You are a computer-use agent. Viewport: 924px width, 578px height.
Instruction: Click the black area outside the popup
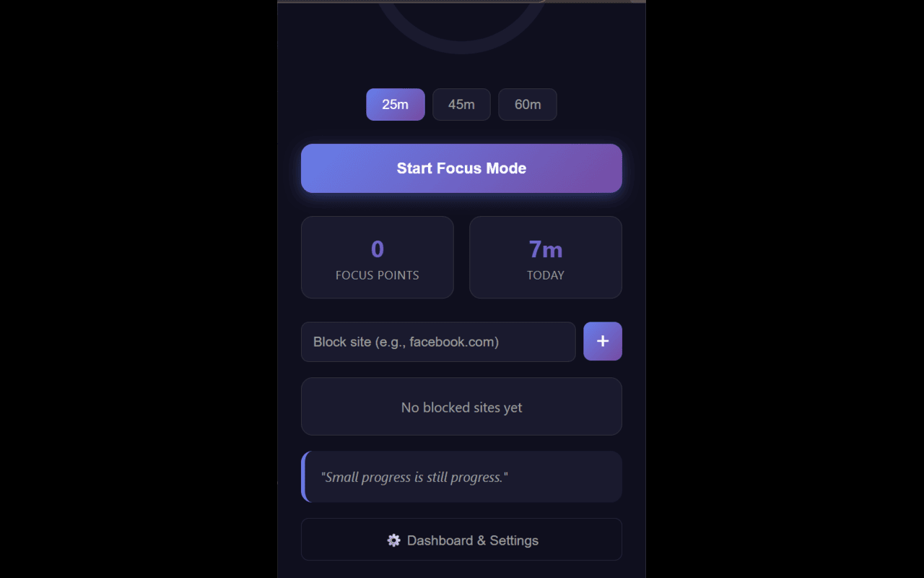pyautogui.click(x=137, y=289)
